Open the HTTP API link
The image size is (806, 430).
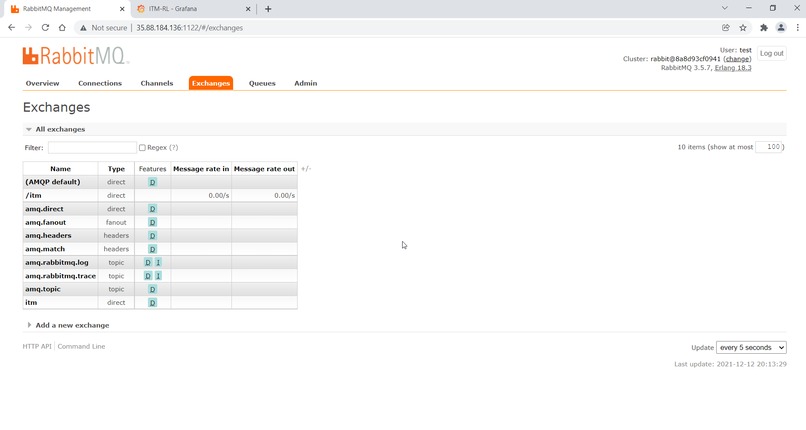click(x=37, y=346)
